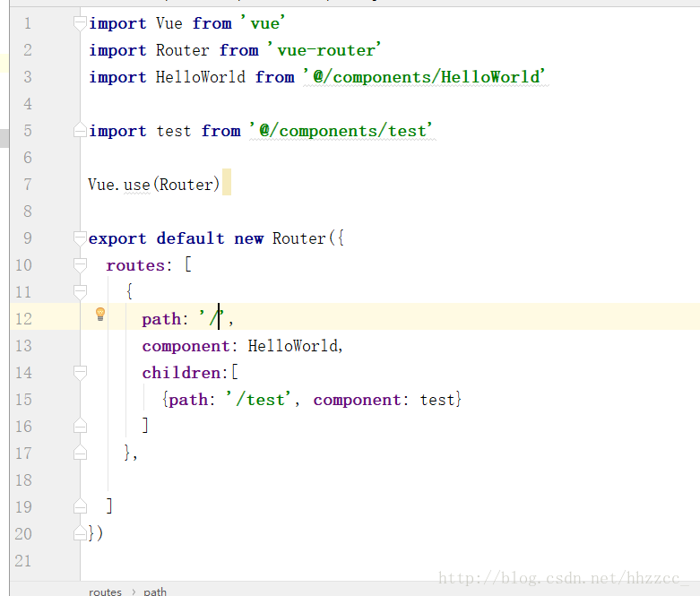Click the '@/components/HelloWorld' path string
Screen dimensions: 700x596
pyautogui.click(x=424, y=76)
